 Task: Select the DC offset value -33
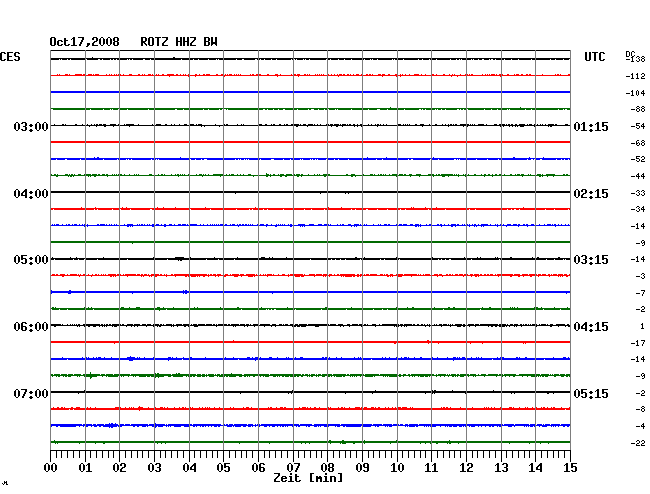[x=638, y=193]
